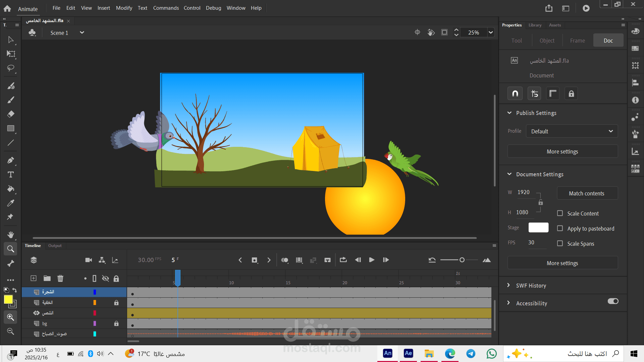The height and width of the screenshot is (362, 644).
Task: Switch to the Library tab
Action: [535, 25]
